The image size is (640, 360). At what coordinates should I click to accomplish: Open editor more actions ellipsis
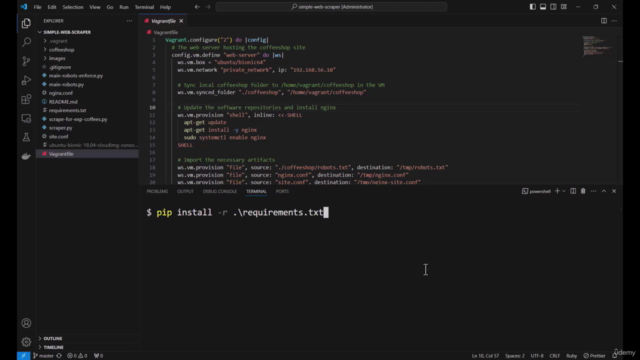click(x=614, y=21)
